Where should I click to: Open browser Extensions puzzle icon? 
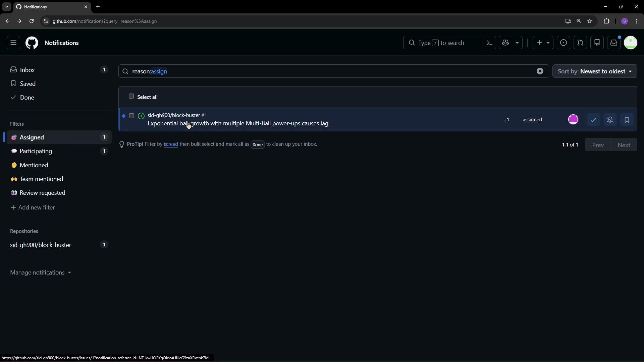[607, 21]
